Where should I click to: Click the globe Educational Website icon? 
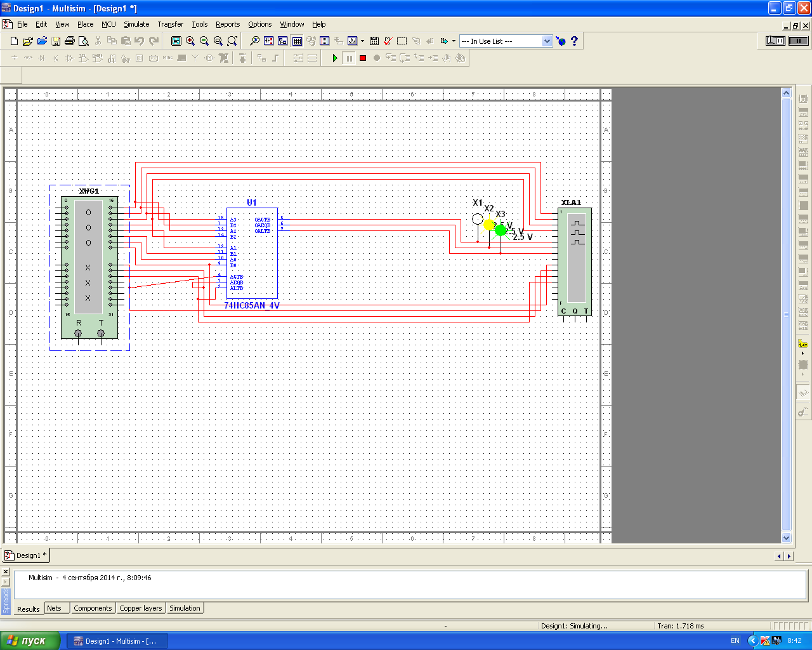click(x=561, y=41)
